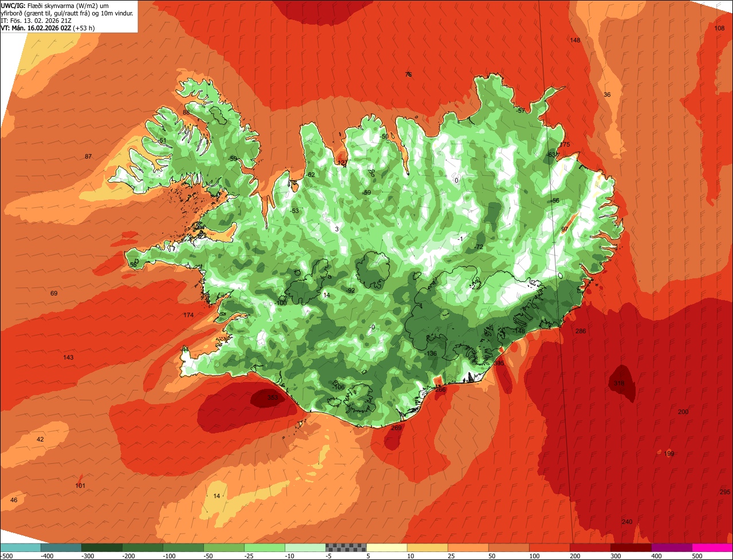
Task: Click the map value -56 in eastern Iceland
Action: tap(554, 200)
